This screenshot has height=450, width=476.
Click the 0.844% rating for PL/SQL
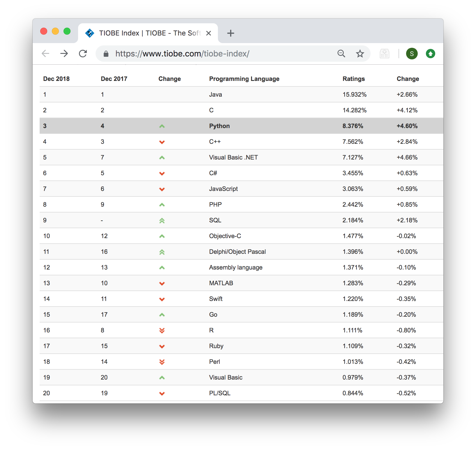(353, 393)
